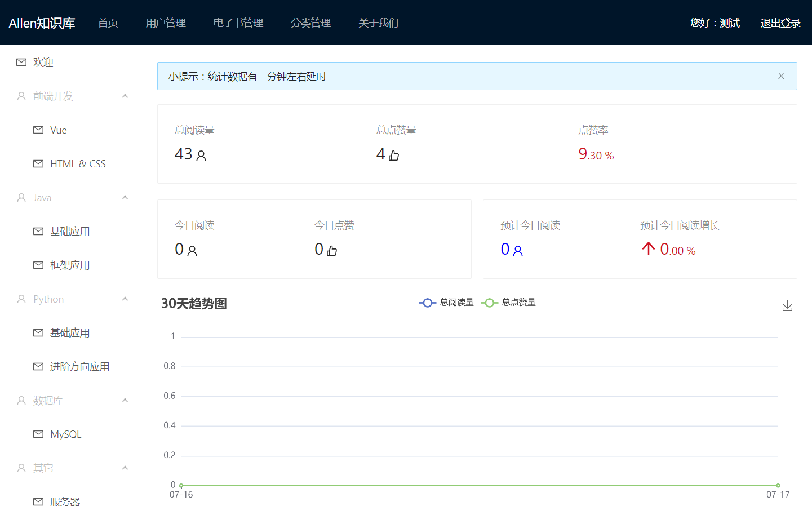812x506 pixels.
Task: Click the 07-17 data point on chart
Action: 778,486
